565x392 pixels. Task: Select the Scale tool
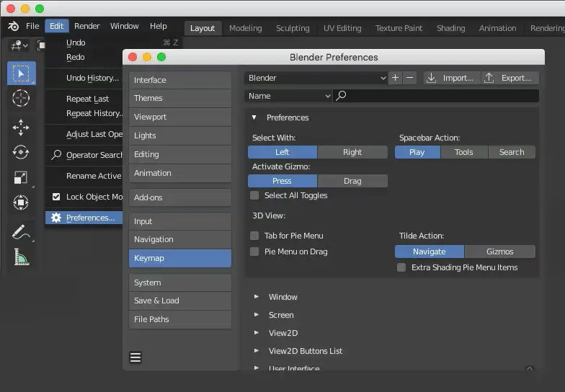click(21, 177)
